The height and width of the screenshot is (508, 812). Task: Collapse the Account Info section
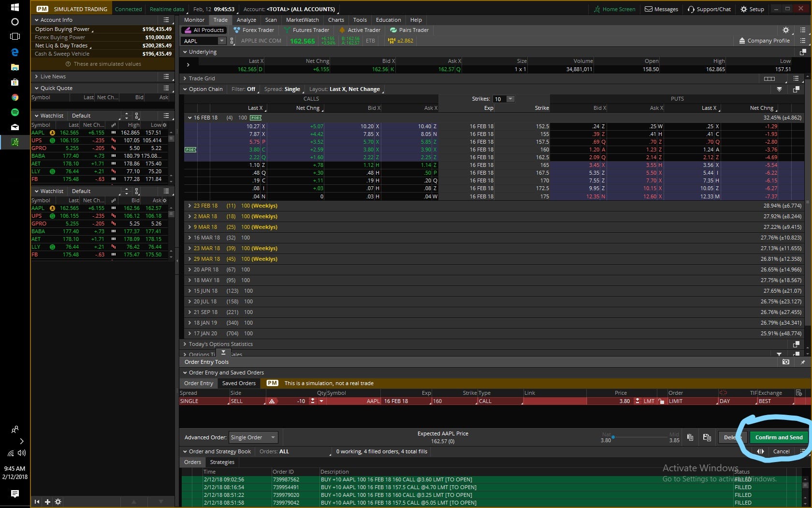pyautogui.click(x=37, y=20)
